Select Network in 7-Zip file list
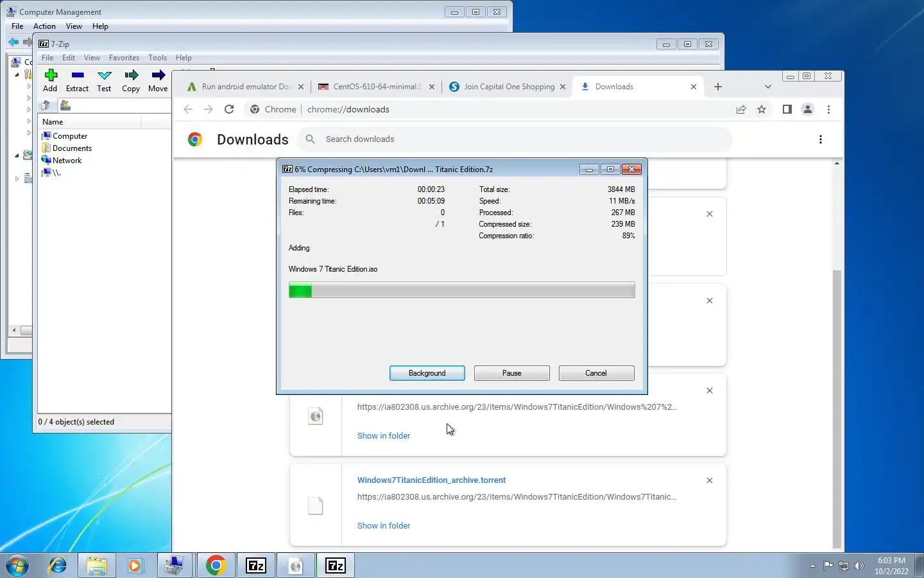The width and height of the screenshot is (924, 578). pyautogui.click(x=61, y=161)
